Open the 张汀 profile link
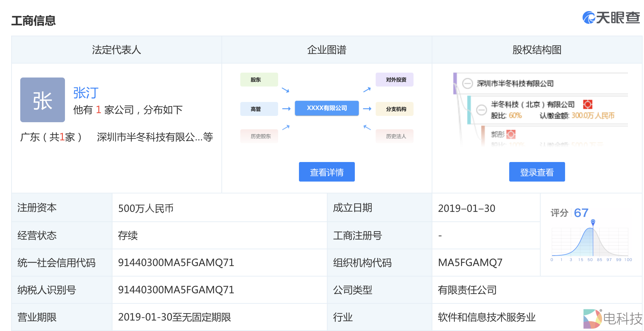The height and width of the screenshot is (331, 644). point(85,93)
